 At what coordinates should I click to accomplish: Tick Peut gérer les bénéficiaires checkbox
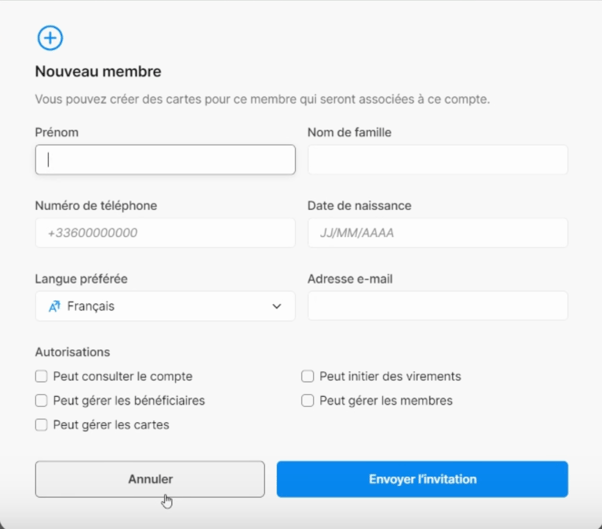(41, 400)
